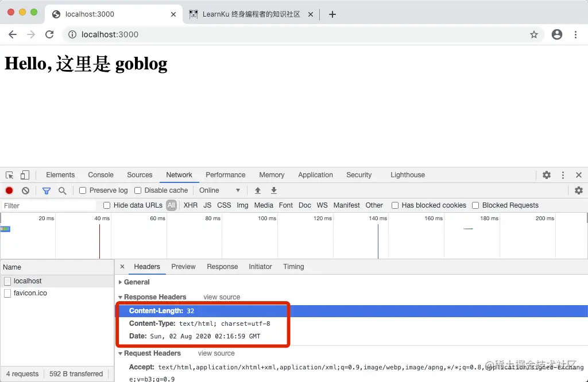Screen dimensions: 588x382
Task: Click the browser forward arrow
Action: coord(31,34)
